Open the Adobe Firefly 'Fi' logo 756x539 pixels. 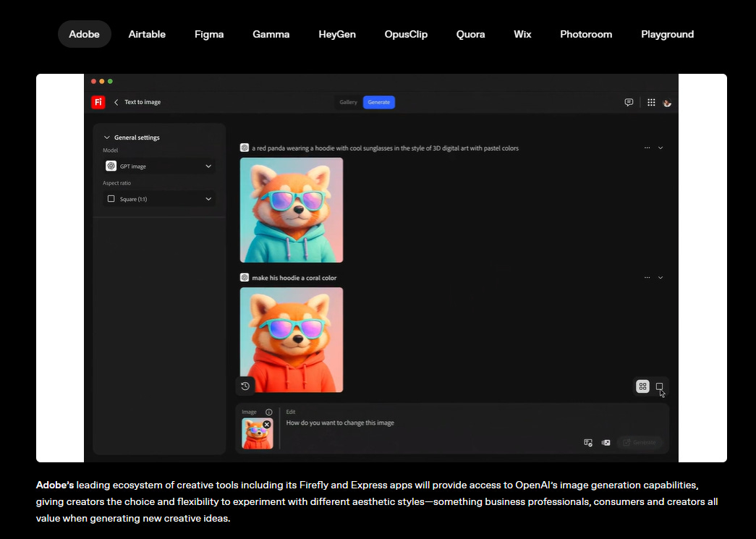(x=98, y=102)
